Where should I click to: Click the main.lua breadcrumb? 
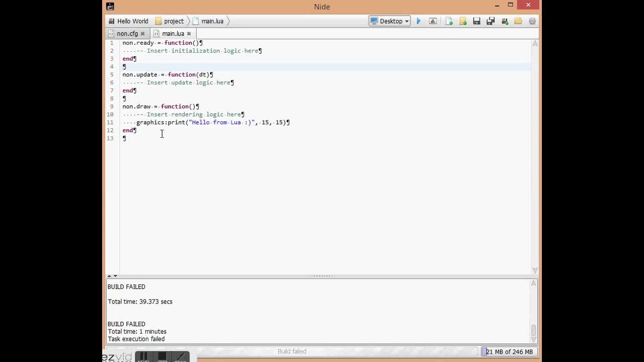tap(208, 21)
